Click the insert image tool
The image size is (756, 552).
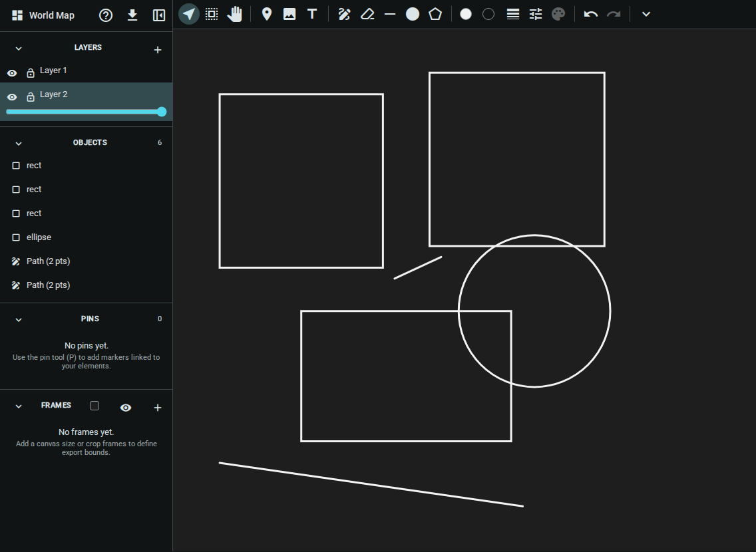pyautogui.click(x=289, y=14)
